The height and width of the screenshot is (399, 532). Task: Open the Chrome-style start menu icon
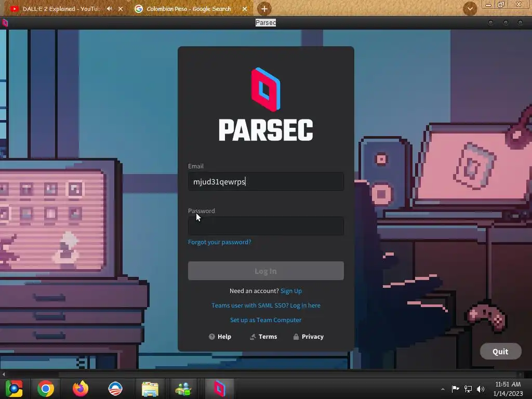coord(14,389)
